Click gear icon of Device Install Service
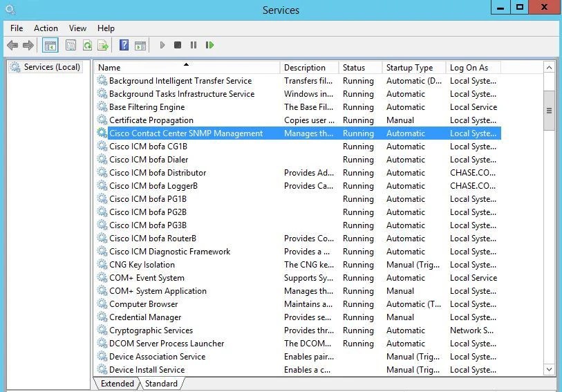This screenshot has width=562, height=392. coord(102,369)
